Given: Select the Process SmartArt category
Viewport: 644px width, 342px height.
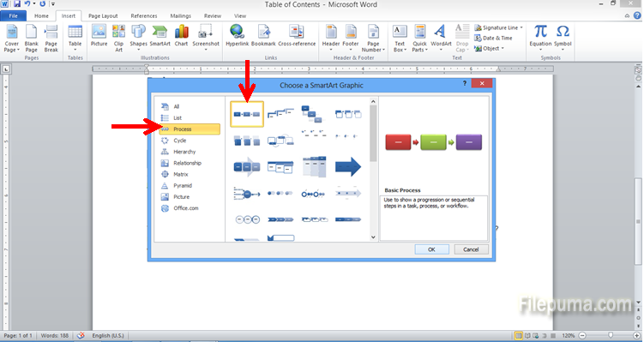Looking at the screenshot, I should coord(190,129).
